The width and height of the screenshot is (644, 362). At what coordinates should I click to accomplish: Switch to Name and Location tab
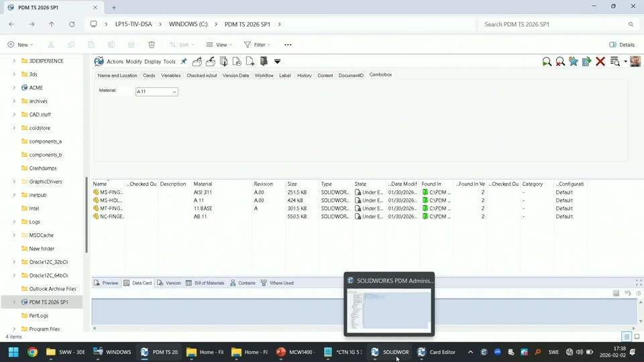point(117,76)
